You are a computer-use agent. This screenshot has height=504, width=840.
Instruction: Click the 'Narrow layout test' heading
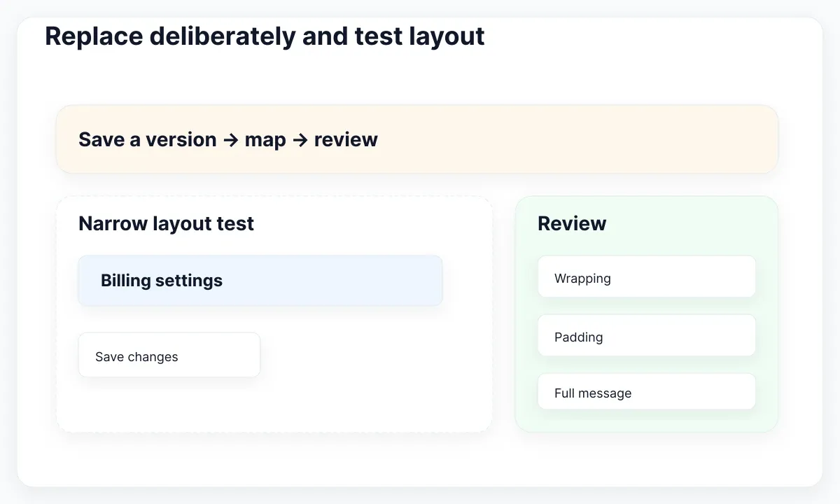tap(166, 224)
